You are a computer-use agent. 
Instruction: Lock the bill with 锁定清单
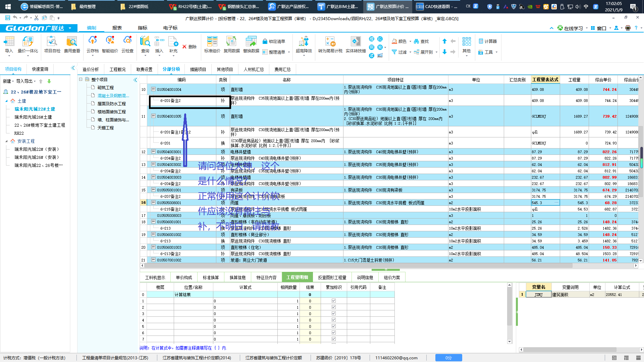pyautogui.click(x=274, y=41)
